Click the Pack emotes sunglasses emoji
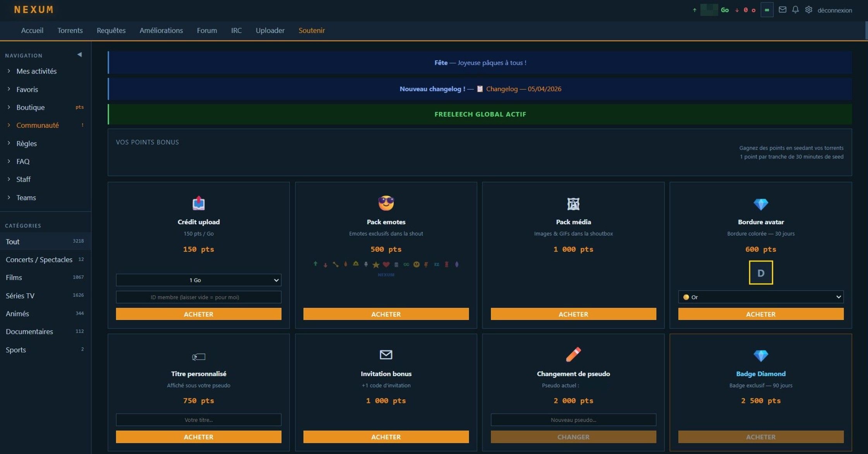Viewport: 868px width, 454px height. point(386,203)
